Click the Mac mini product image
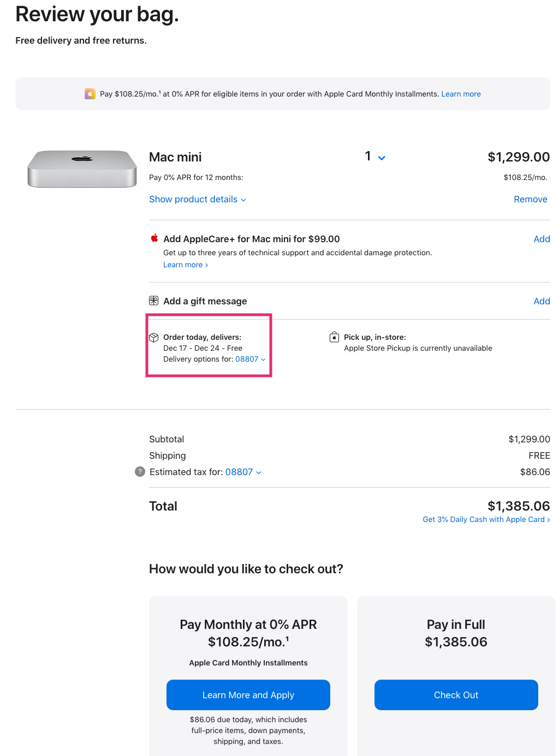Image resolution: width=559 pixels, height=756 pixels. pyautogui.click(x=82, y=169)
